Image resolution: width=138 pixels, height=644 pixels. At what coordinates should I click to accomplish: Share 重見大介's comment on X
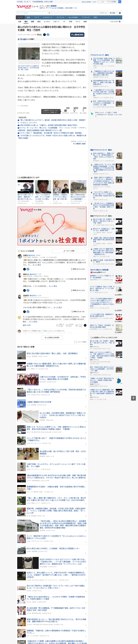tap(24, 291)
